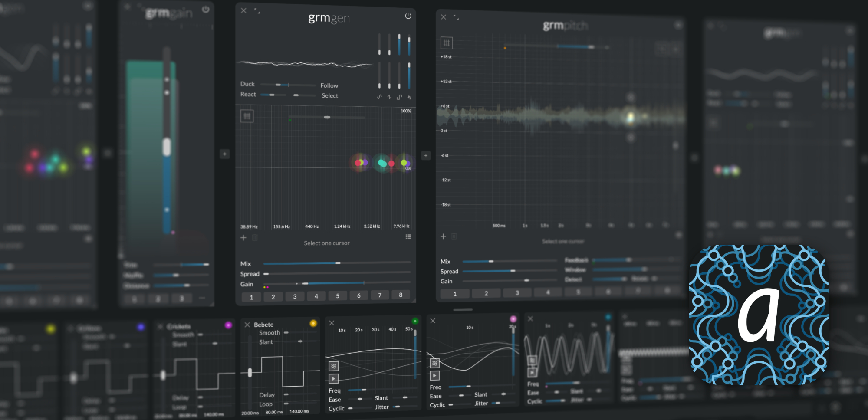Open the list menu icon in grmgen

point(408,237)
